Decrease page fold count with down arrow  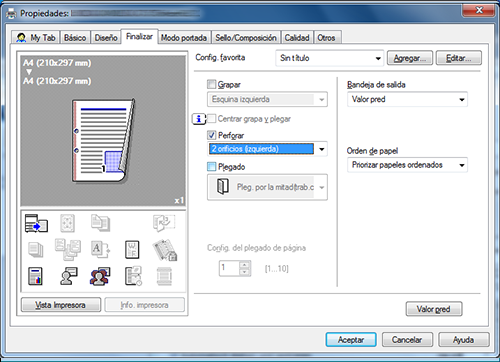(x=245, y=272)
